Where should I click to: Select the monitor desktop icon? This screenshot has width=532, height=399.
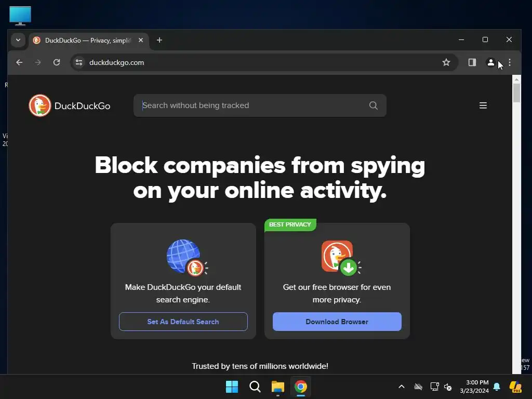(x=20, y=16)
